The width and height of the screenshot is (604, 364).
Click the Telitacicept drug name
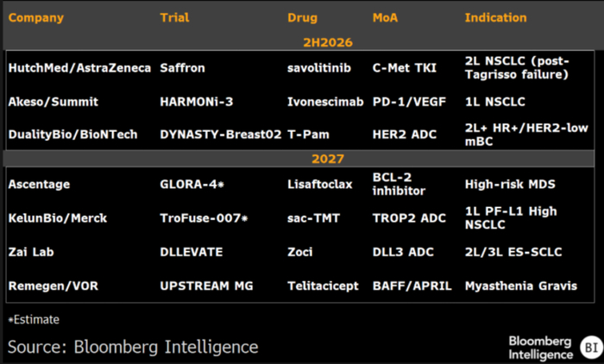(x=323, y=286)
